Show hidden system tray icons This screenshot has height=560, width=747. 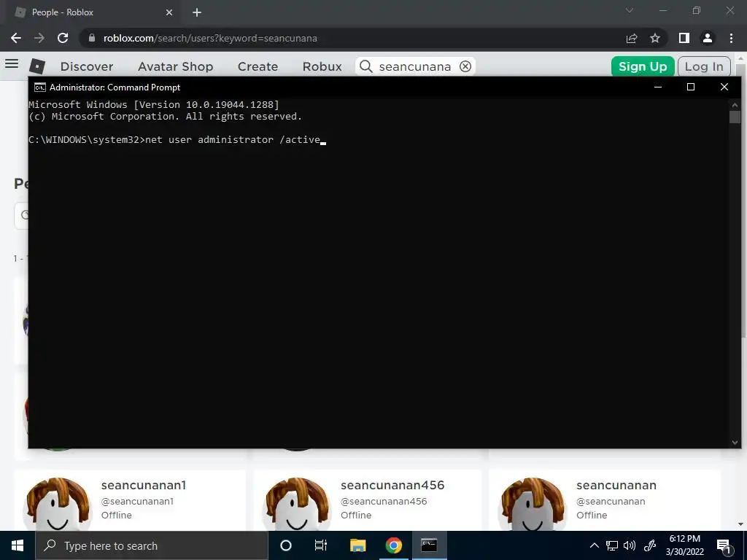594,545
